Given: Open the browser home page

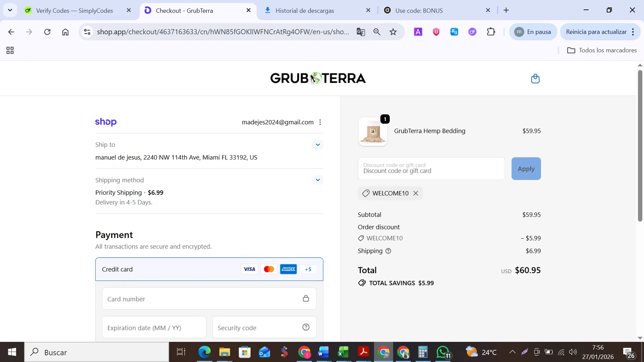Looking at the screenshot, I should pos(65,32).
